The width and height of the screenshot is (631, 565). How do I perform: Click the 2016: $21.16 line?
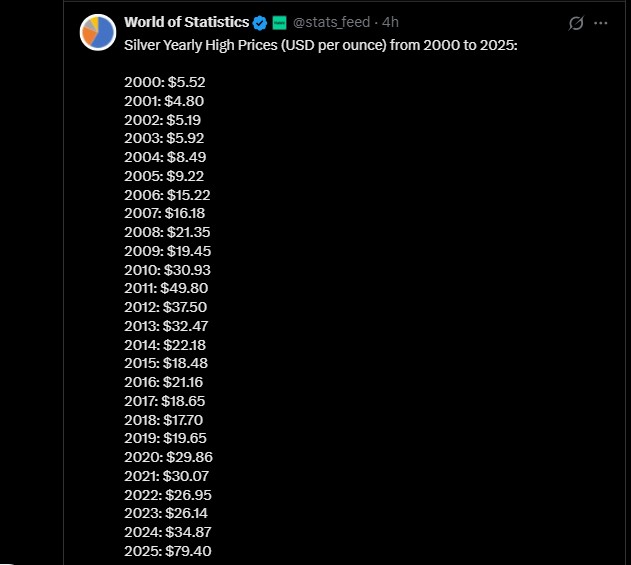[x=166, y=382]
